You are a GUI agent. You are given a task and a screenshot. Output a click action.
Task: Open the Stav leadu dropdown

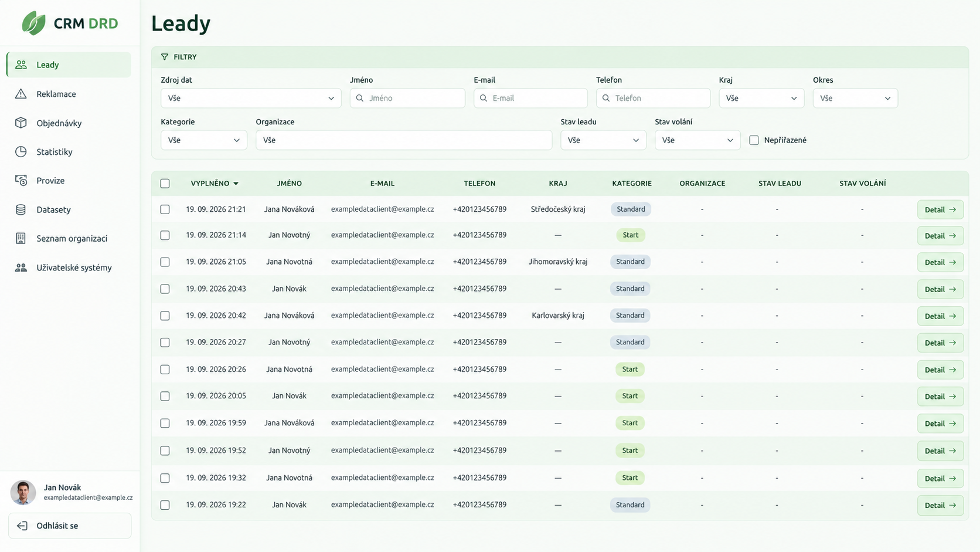(603, 140)
